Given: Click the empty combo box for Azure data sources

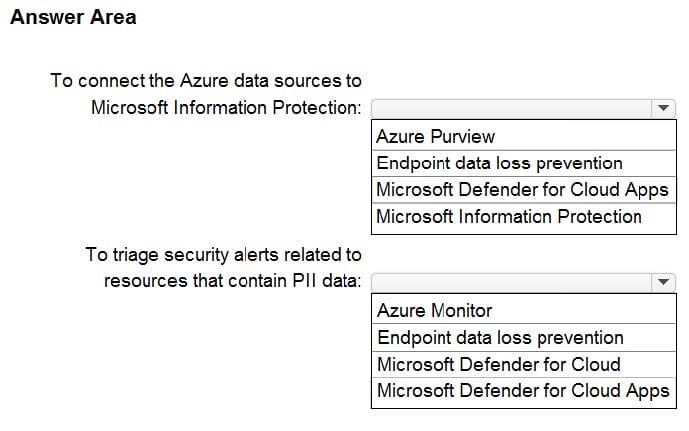Looking at the screenshot, I should 512,108.
